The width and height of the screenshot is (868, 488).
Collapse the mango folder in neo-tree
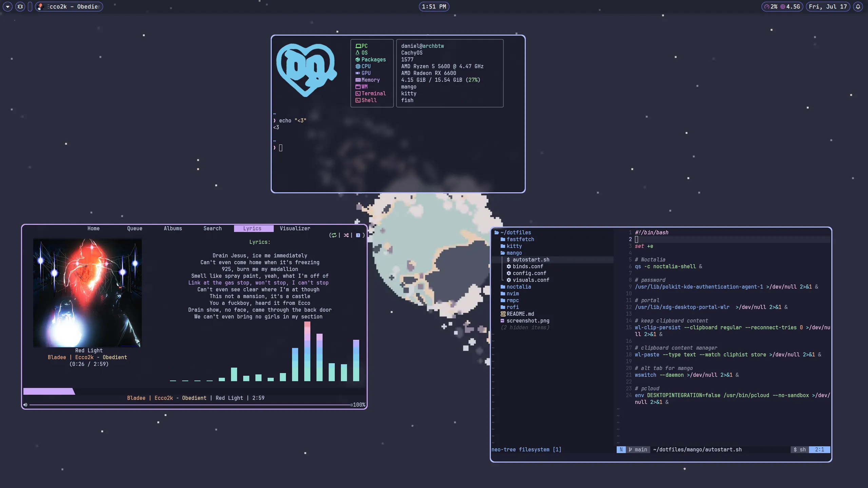tap(511, 253)
